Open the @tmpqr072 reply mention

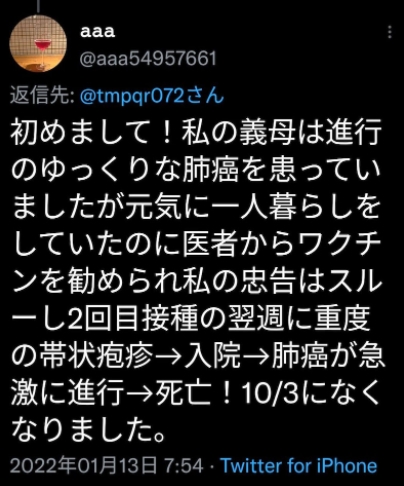coord(133,96)
